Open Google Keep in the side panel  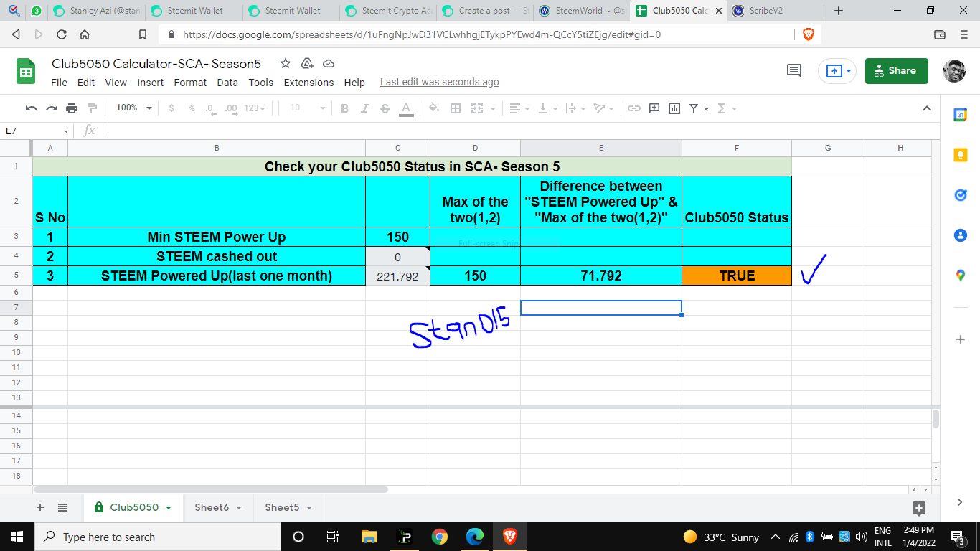961,155
